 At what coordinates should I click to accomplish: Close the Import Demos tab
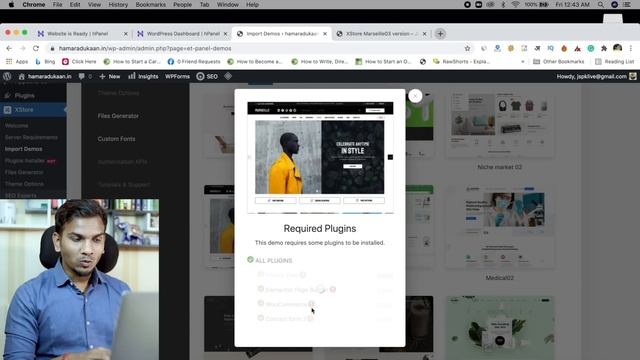point(325,34)
